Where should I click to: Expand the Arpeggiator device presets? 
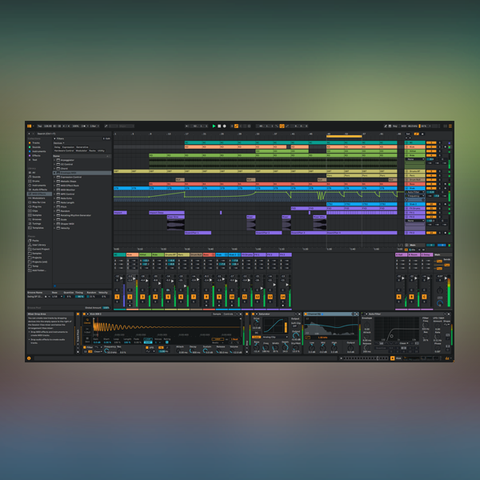(54, 160)
